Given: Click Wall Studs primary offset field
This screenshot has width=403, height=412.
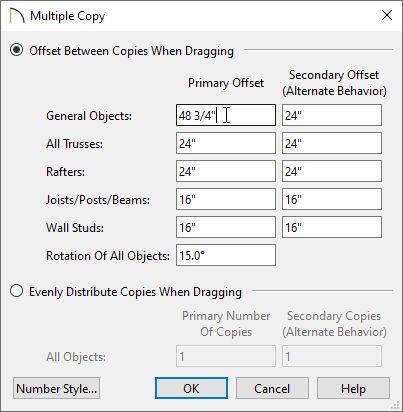Looking at the screenshot, I should [226, 227].
